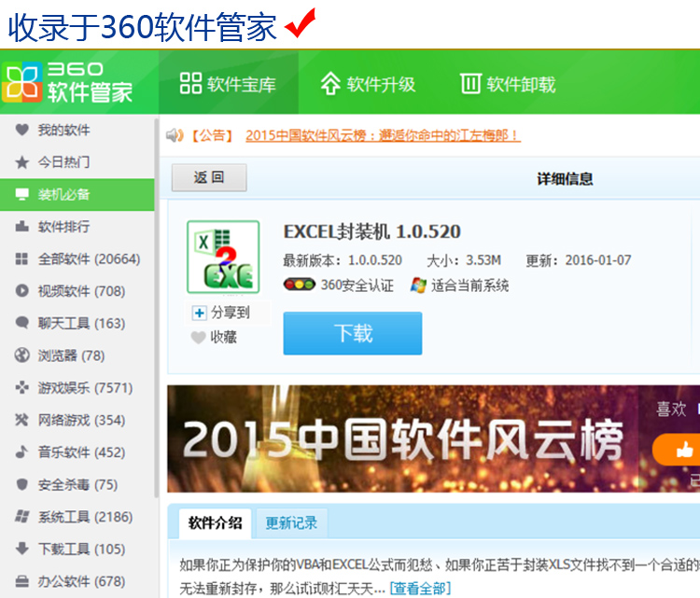Click the 360 软件管家 logo icon
Screen dimensions: 700x598
(x=22, y=82)
